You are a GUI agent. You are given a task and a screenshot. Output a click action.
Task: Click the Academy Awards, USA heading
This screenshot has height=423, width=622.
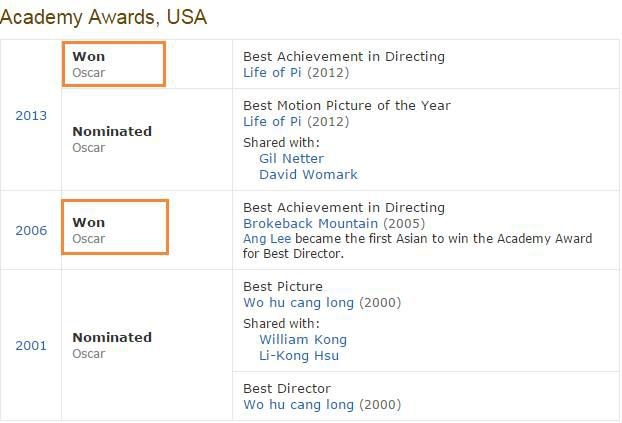(x=104, y=17)
